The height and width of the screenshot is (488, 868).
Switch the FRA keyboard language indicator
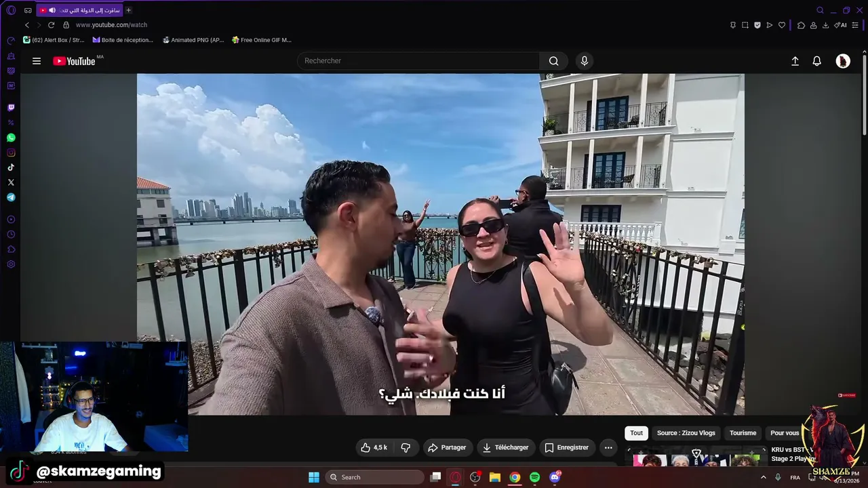(x=795, y=478)
